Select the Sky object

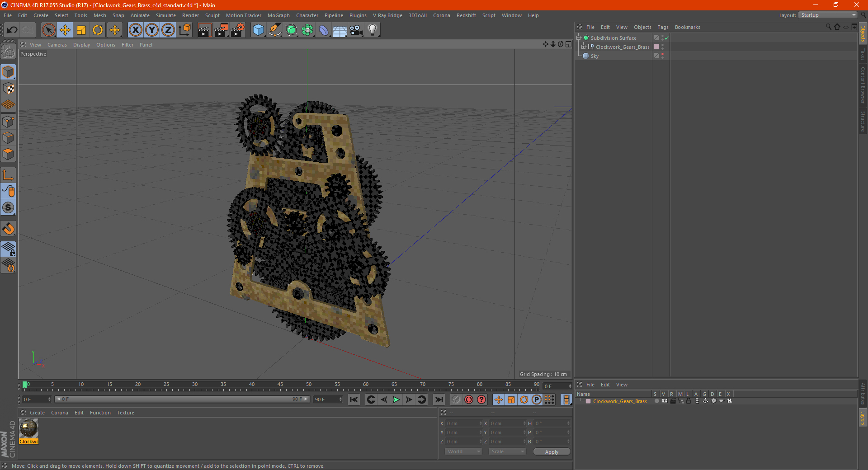tap(594, 56)
